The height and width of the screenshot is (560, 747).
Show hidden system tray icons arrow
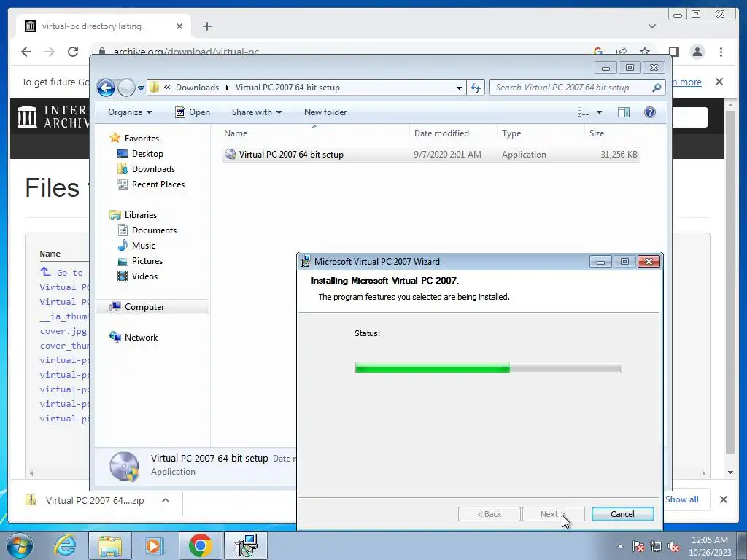pyautogui.click(x=620, y=546)
